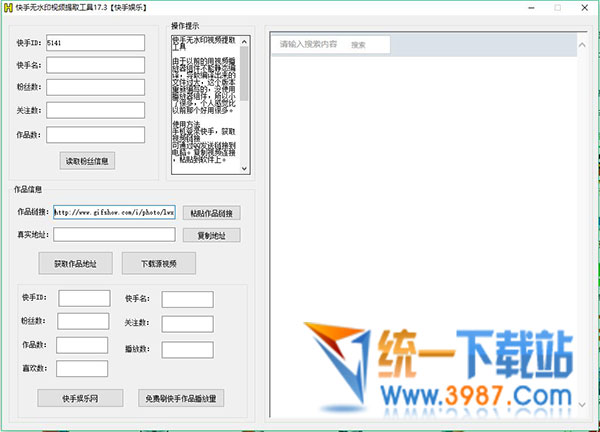Click the 下载源视频 button
Image resolution: width=600 pixels, height=432 pixels.
tap(158, 264)
